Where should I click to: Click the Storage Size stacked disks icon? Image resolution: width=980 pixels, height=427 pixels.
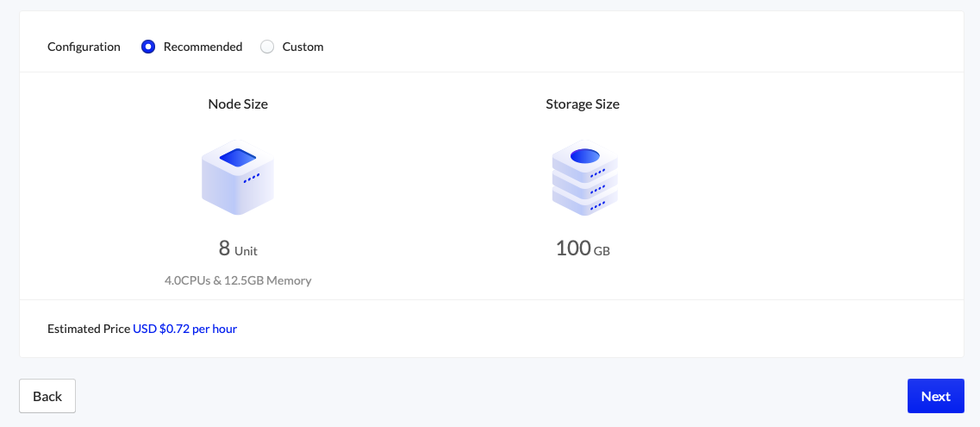(x=584, y=179)
